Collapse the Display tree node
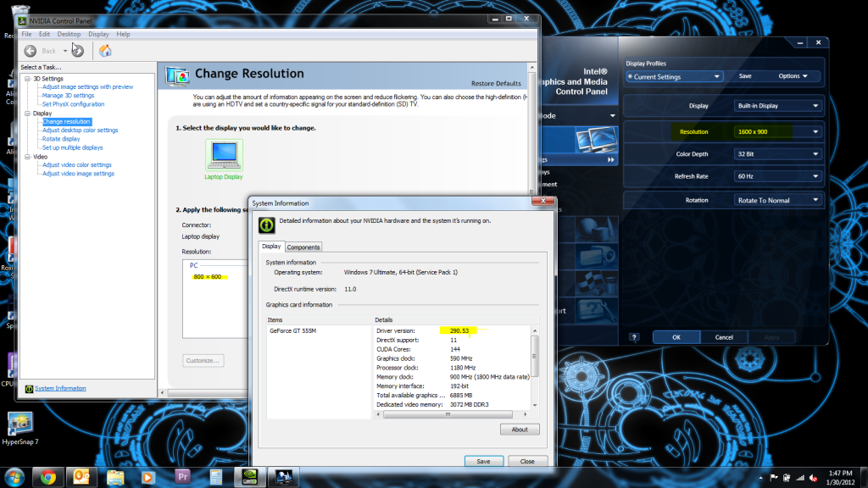This screenshot has width=868, height=488. coord(27,114)
